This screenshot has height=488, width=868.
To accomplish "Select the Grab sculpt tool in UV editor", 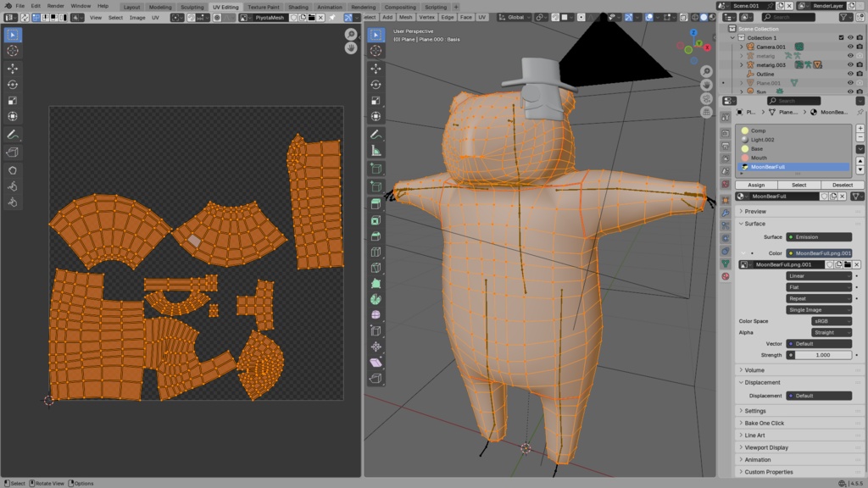I will tap(13, 170).
